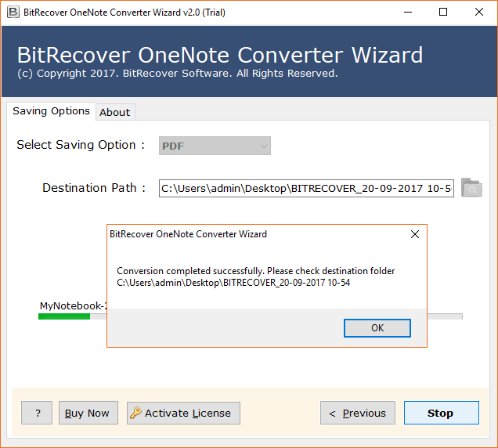Close the conversion completed dialog
Viewport: 498px width, 448px height.
pos(415,234)
